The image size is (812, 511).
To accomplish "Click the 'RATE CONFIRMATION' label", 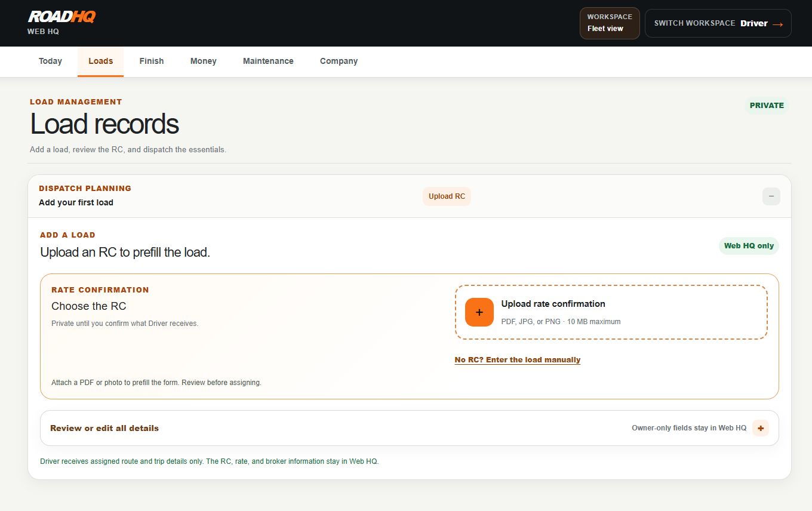I will pos(100,290).
